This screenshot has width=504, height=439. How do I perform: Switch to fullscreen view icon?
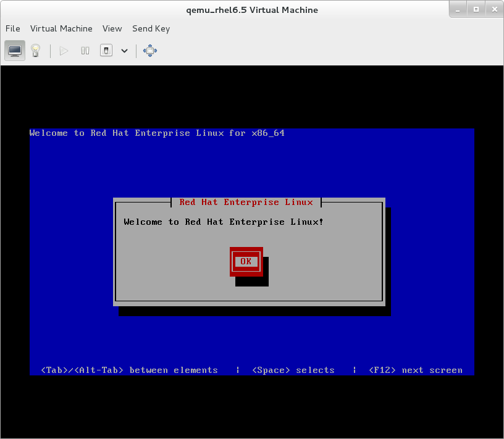pyautogui.click(x=150, y=51)
